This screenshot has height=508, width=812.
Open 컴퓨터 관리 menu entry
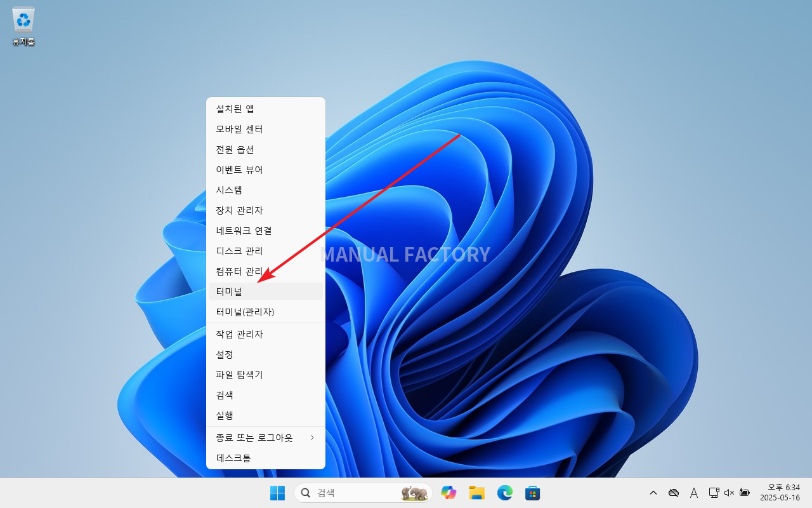(266, 272)
